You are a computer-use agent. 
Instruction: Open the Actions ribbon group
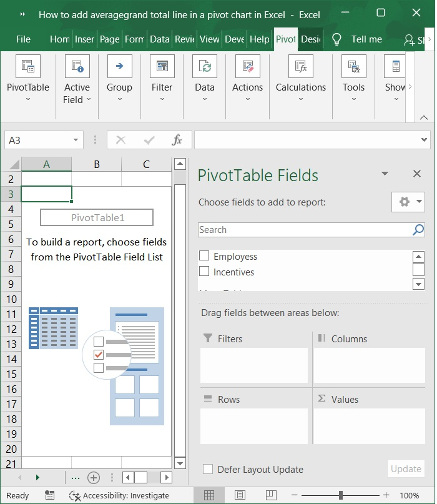point(247,79)
